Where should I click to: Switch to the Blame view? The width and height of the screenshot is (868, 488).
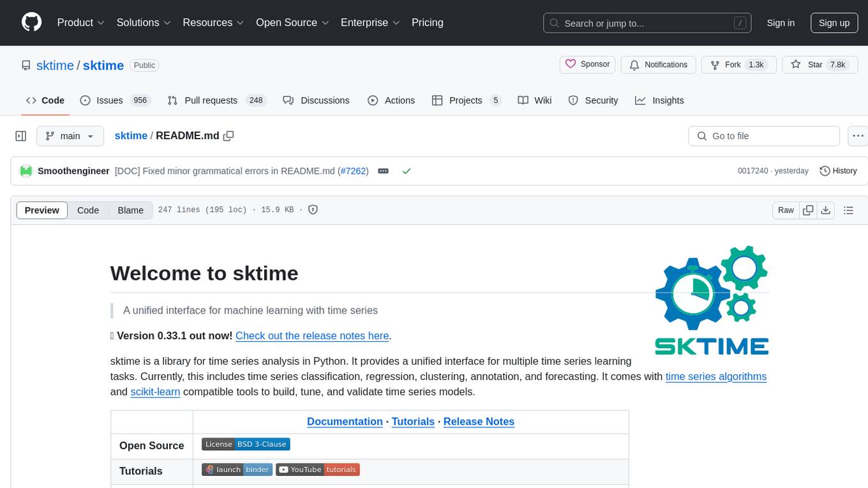pos(130,210)
